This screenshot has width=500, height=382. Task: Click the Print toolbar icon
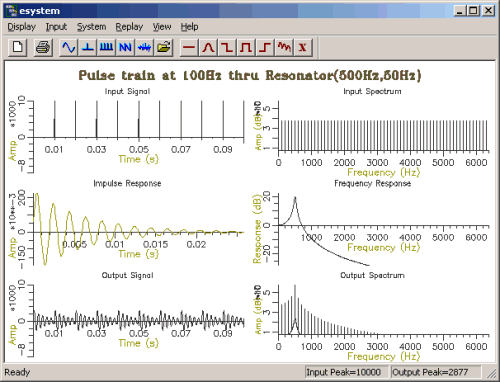point(43,47)
